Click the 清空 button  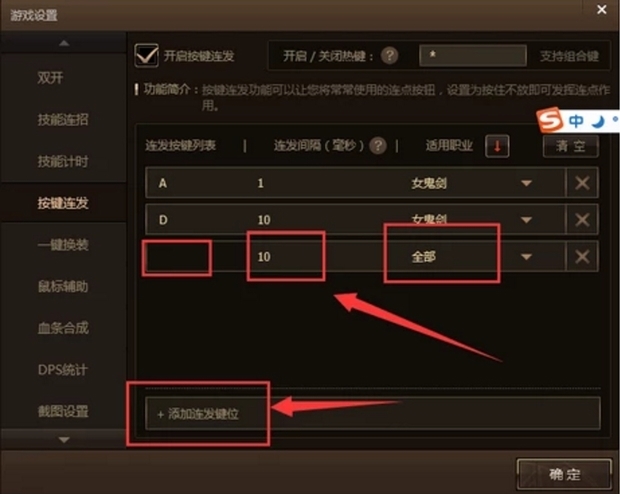coord(571,146)
